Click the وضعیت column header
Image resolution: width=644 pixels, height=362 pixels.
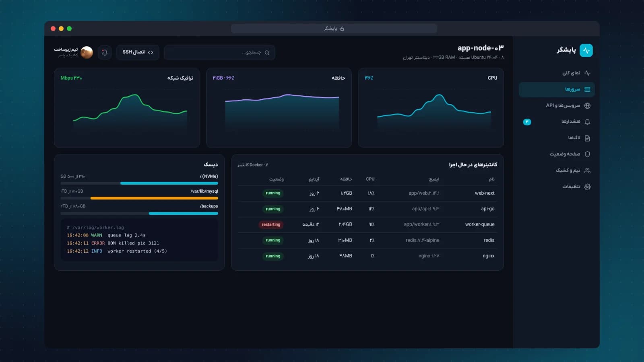tap(277, 179)
